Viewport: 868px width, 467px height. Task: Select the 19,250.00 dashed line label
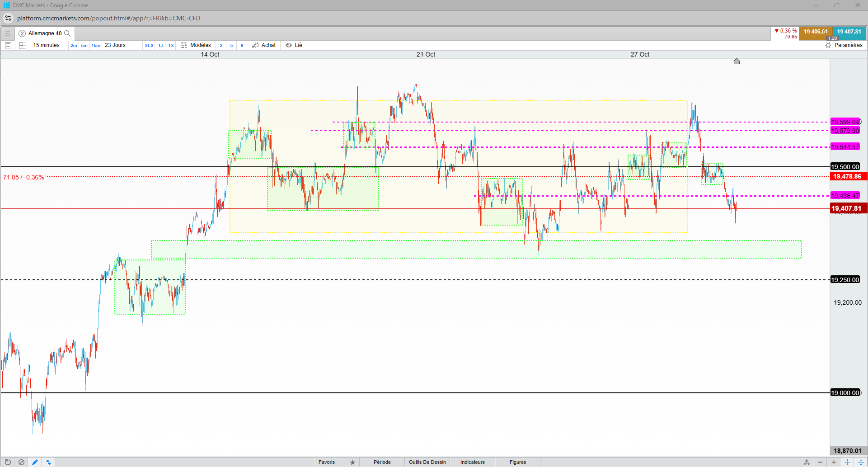pos(845,280)
